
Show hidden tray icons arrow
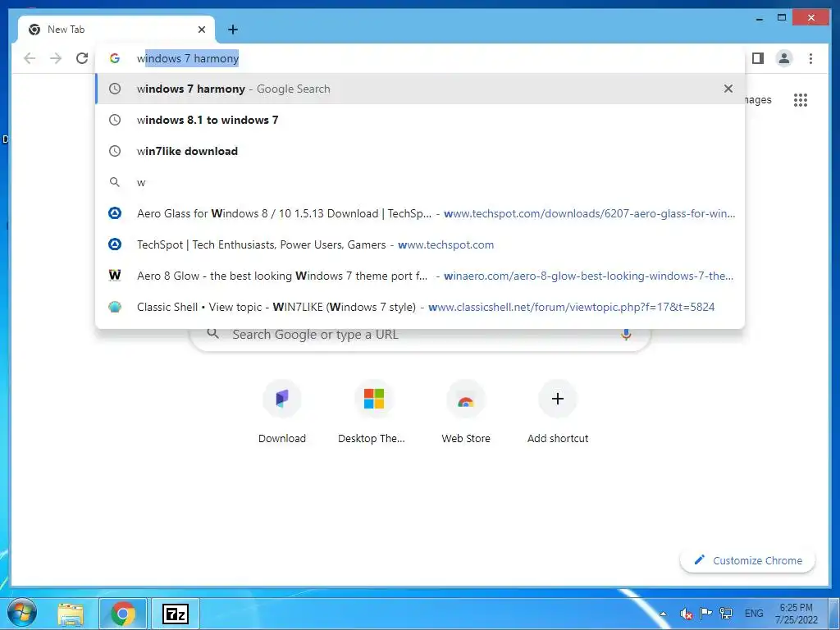[663, 614]
